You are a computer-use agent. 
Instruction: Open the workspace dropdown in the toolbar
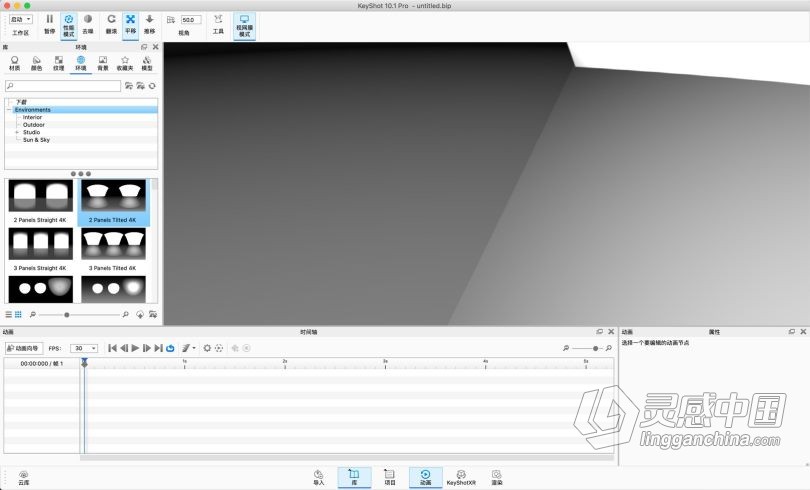(x=21, y=20)
